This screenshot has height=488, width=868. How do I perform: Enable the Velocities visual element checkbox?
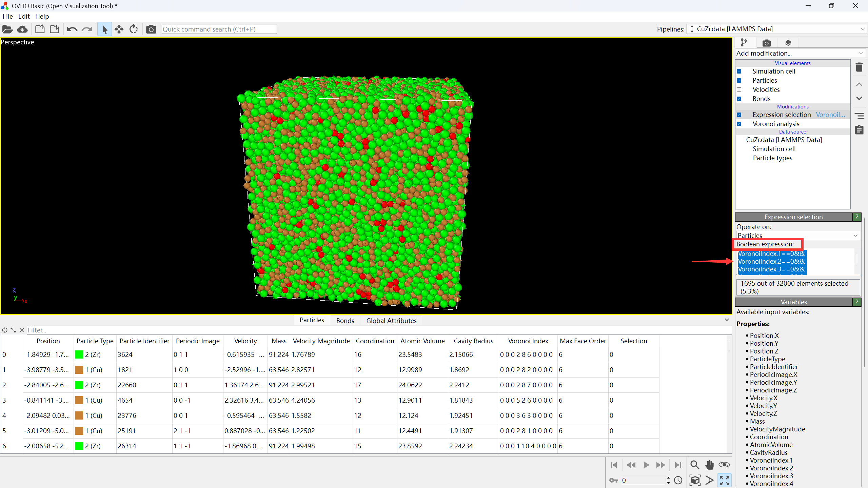[739, 90]
